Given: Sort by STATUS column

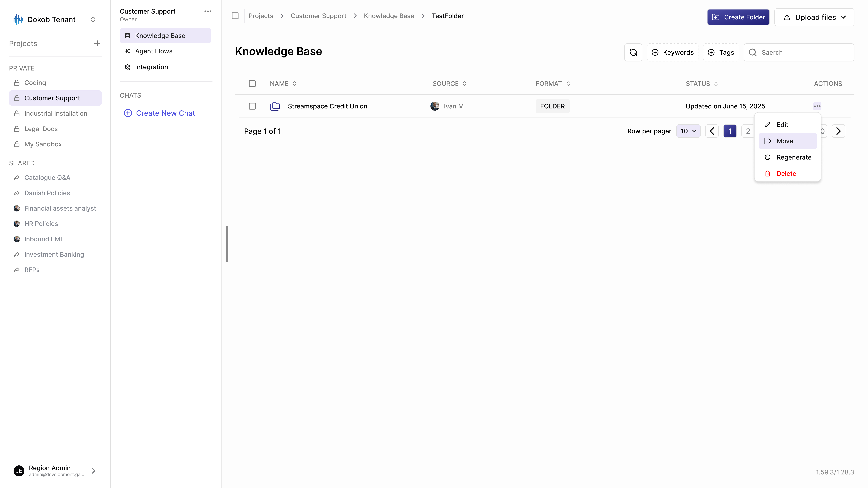Looking at the screenshot, I should [702, 84].
